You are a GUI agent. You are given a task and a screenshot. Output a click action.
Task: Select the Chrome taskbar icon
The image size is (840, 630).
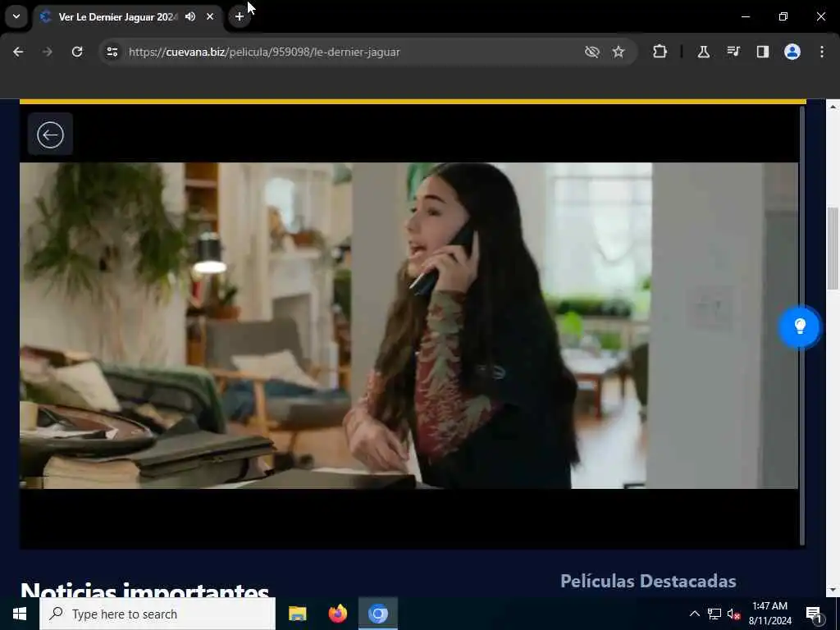pyautogui.click(x=378, y=614)
